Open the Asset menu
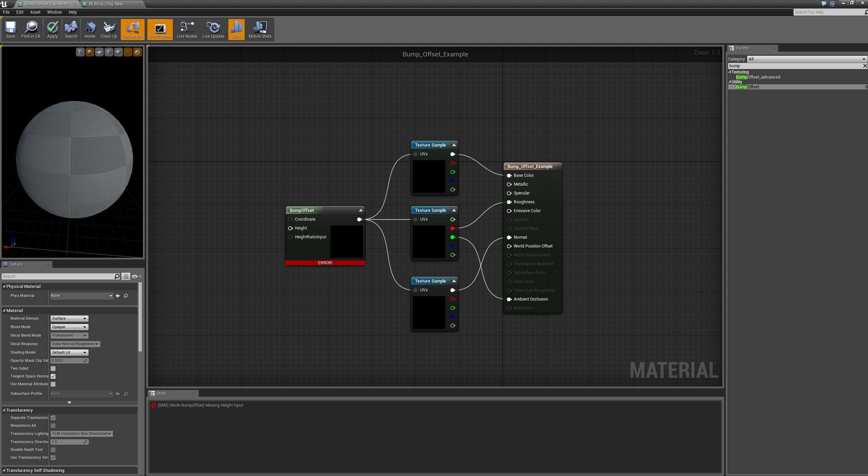Viewport: 868px width, 476px height. 35,12
